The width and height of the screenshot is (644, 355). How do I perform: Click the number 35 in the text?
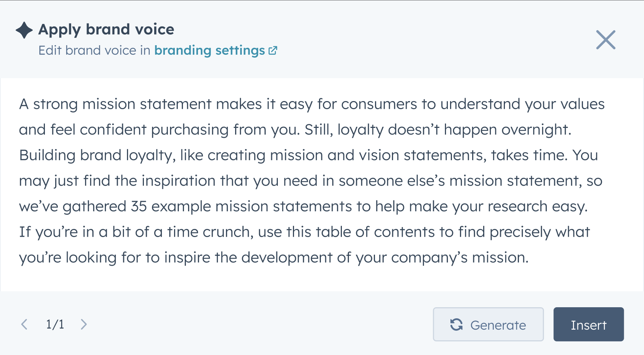coord(139,207)
